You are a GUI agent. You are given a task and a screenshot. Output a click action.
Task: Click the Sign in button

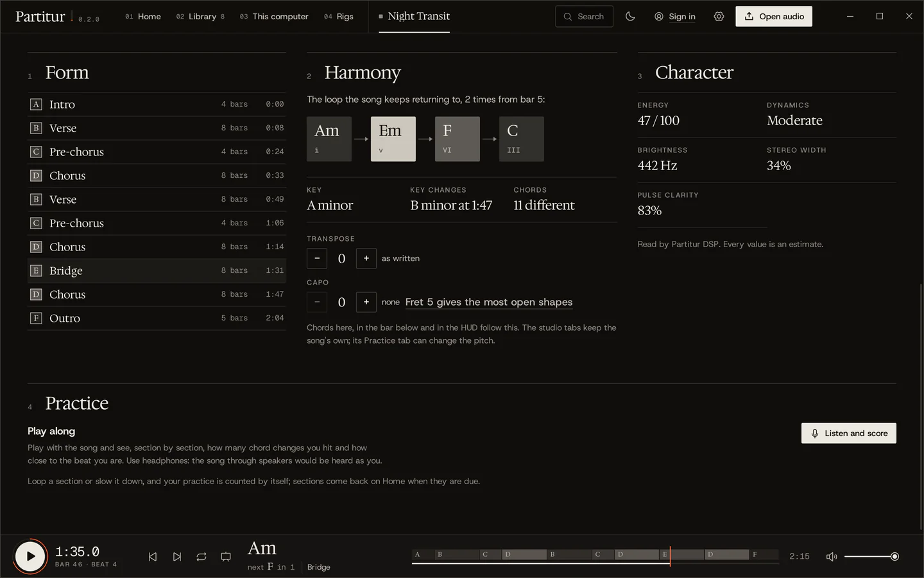pos(674,17)
